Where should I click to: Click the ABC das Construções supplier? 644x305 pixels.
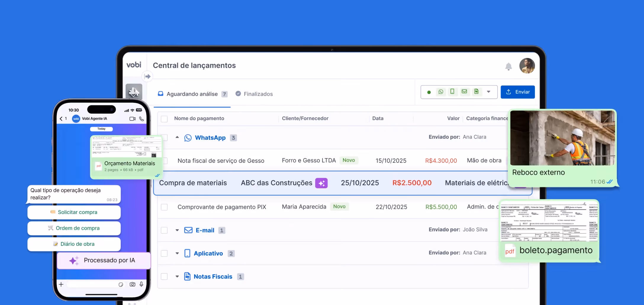(x=276, y=183)
